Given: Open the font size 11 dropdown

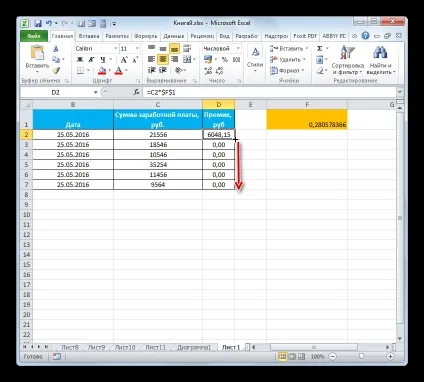Looking at the screenshot, I should (x=137, y=49).
